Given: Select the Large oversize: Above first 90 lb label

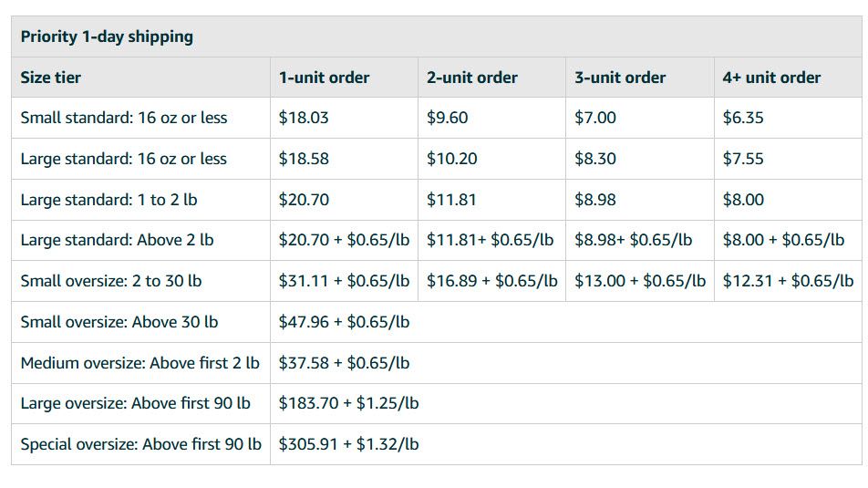Looking at the screenshot, I should (x=135, y=403).
